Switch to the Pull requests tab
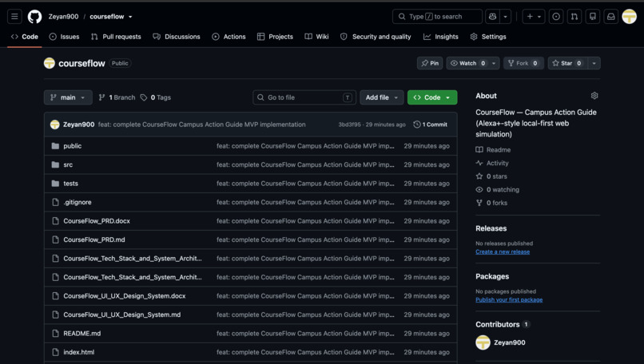The height and width of the screenshot is (364, 644). pyautogui.click(x=116, y=37)
